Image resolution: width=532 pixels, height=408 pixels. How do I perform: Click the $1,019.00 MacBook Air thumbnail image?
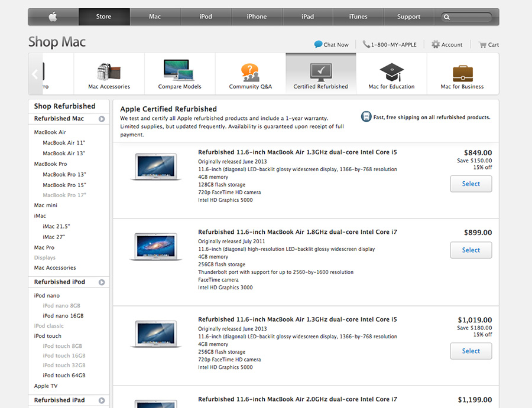point(155,334)
